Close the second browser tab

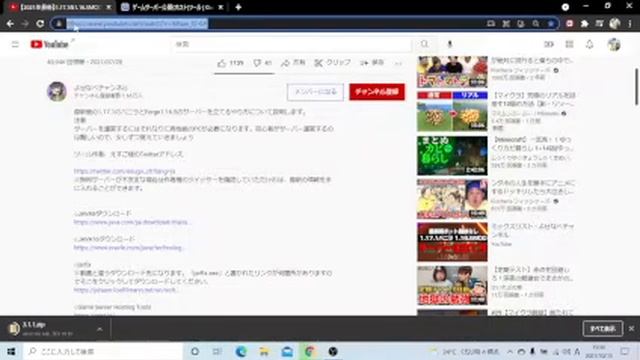click(220, 7)
